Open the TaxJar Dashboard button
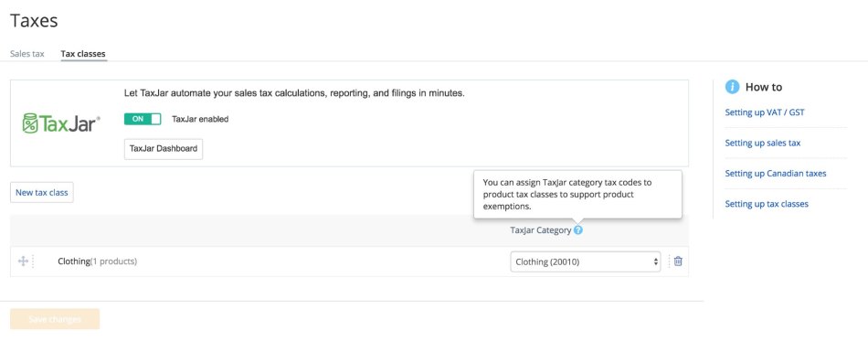Screen dimensions: 868x341 164,149
